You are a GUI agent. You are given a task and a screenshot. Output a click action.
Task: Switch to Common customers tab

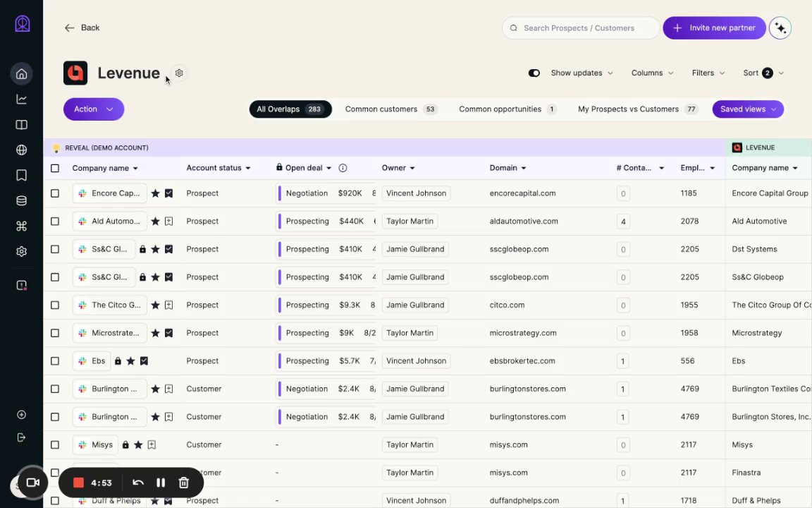point(391,109)
